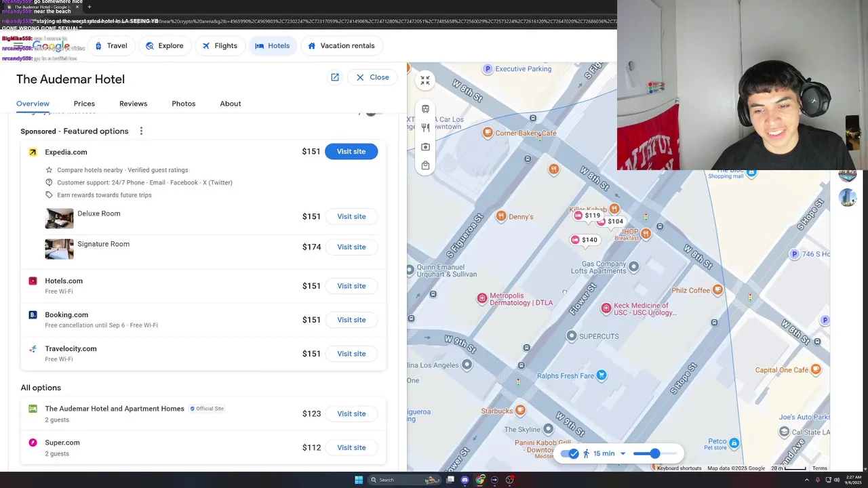This screenshot has width=868, height=488.
Task: Show restaurants on the map
Action: coord(425,127)
